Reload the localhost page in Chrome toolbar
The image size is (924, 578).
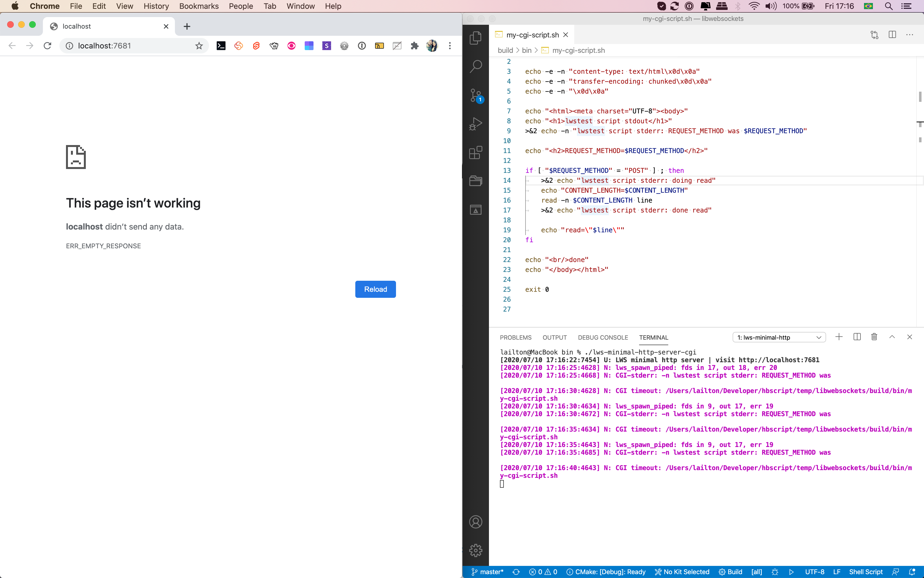pos(47,46)
